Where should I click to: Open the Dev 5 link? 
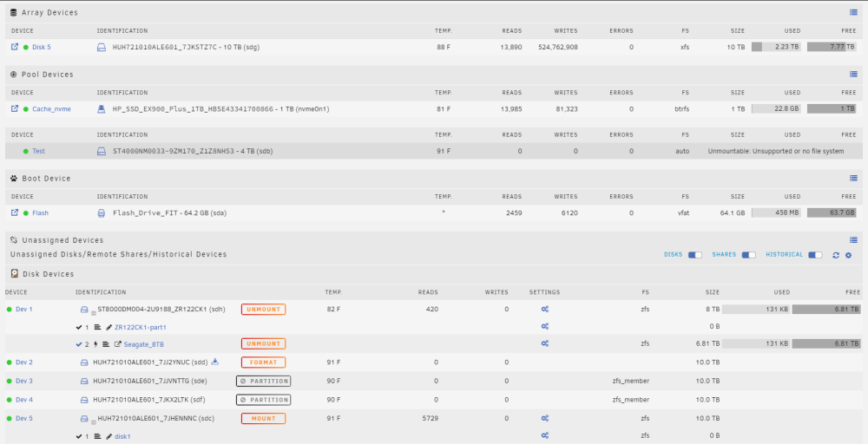point(24,419)
